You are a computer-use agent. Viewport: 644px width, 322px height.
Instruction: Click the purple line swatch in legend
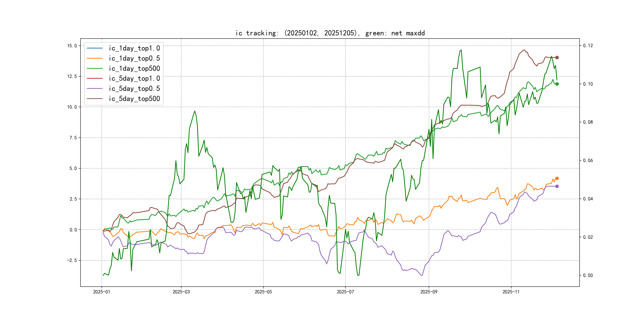coord(94,88)
